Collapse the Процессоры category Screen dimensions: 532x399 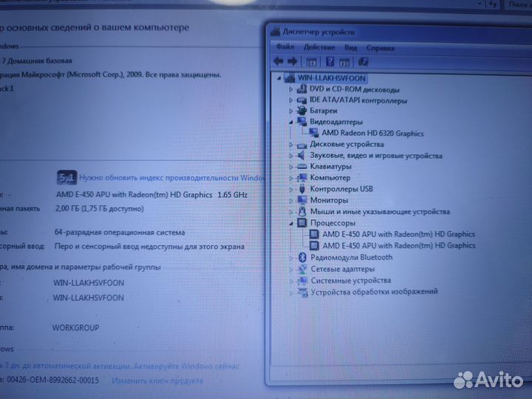[x=291, y=224]
